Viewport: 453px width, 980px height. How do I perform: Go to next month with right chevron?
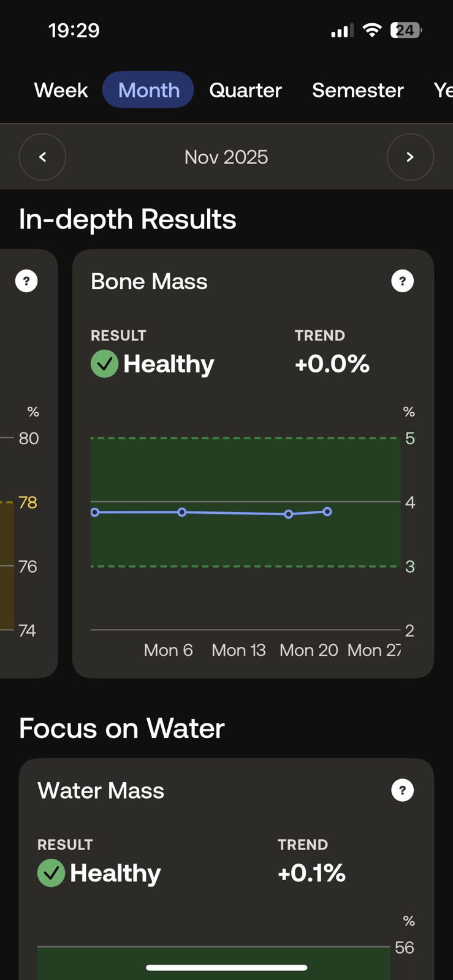coord(410,157)
